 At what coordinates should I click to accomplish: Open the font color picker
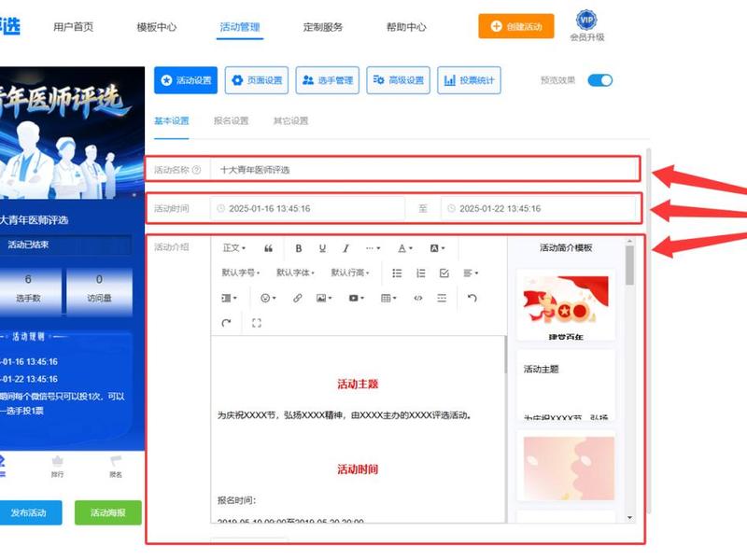pos(405,248)
